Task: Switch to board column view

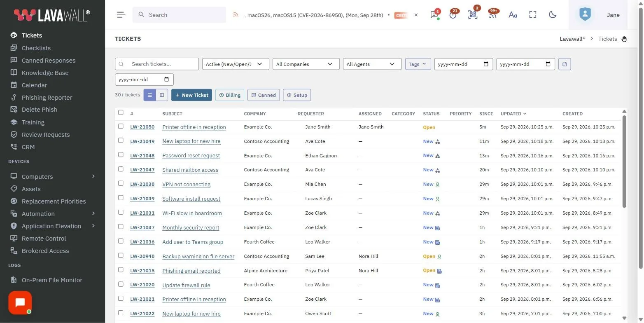Action: 162,95
